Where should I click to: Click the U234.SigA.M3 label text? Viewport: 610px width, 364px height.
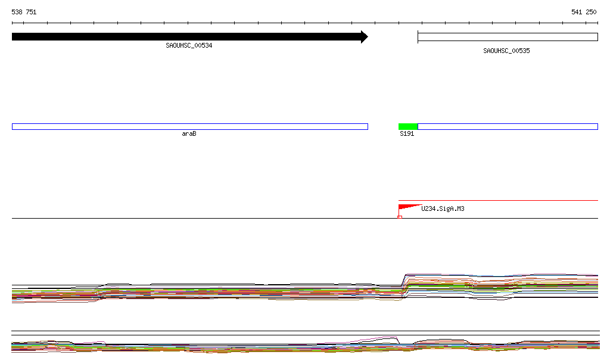[x=443, y=209]
